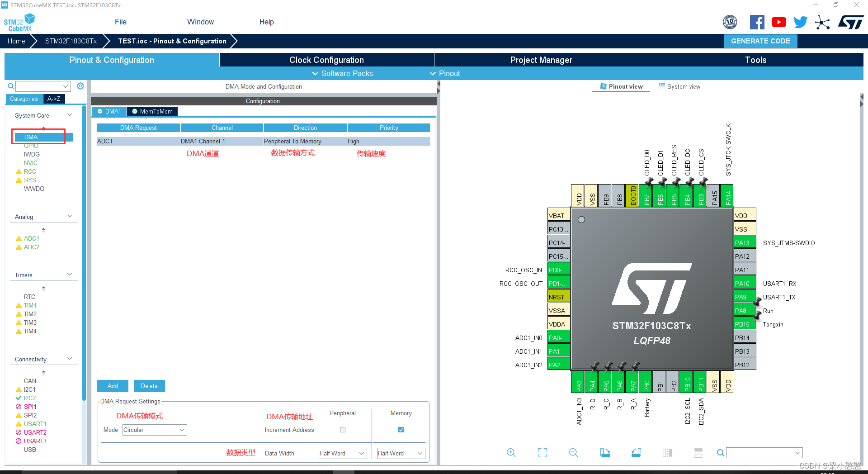Rotate the chip clockwise icon

pyautogui.click(x=605, y=453)
